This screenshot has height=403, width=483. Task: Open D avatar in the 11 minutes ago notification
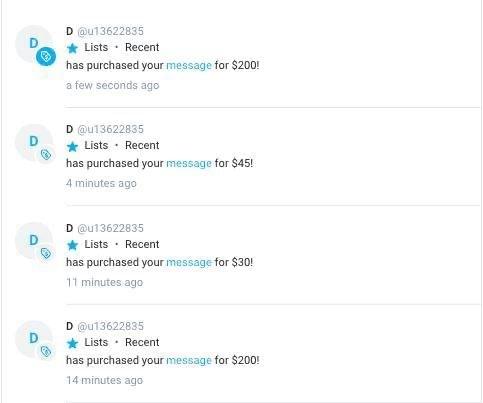point(33,240)
